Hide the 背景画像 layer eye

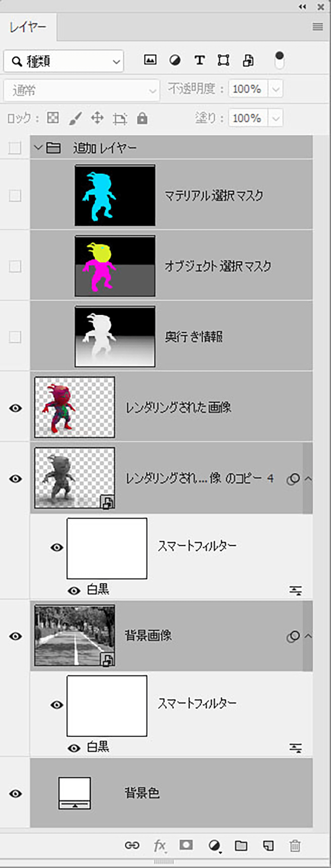click(x=15, y=636)
